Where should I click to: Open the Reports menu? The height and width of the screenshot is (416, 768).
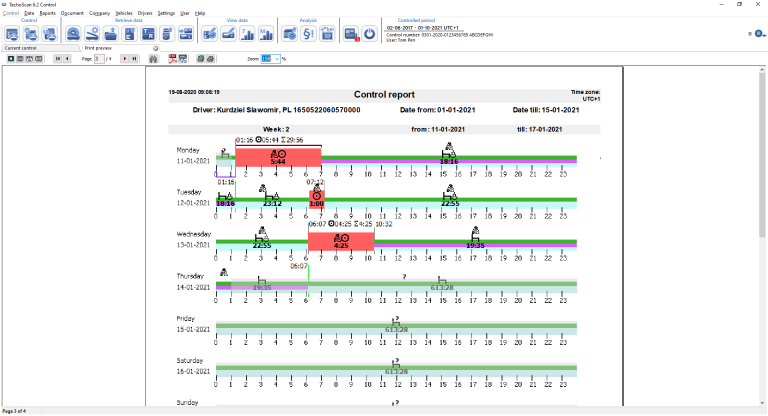[47, 13]
